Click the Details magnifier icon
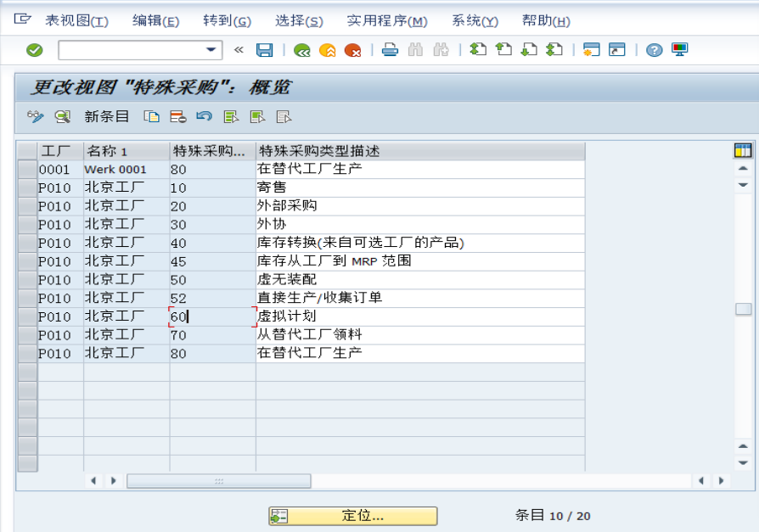759x532 pixels. (63, 116)
